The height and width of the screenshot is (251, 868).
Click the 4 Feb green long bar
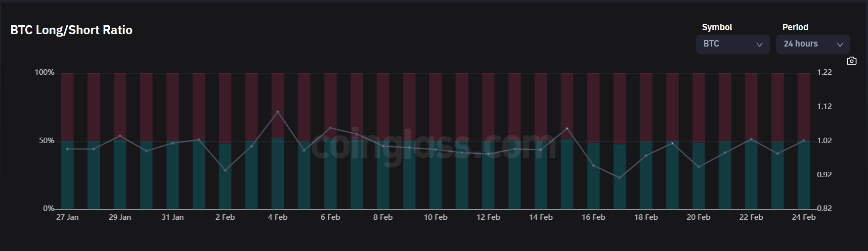278,173
